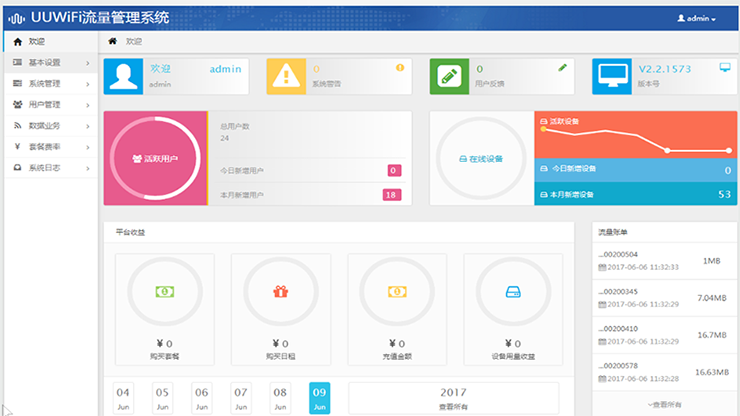740x416 pixels.
Task: Click the blue user avatar icon
Action: tap(123, 76)
